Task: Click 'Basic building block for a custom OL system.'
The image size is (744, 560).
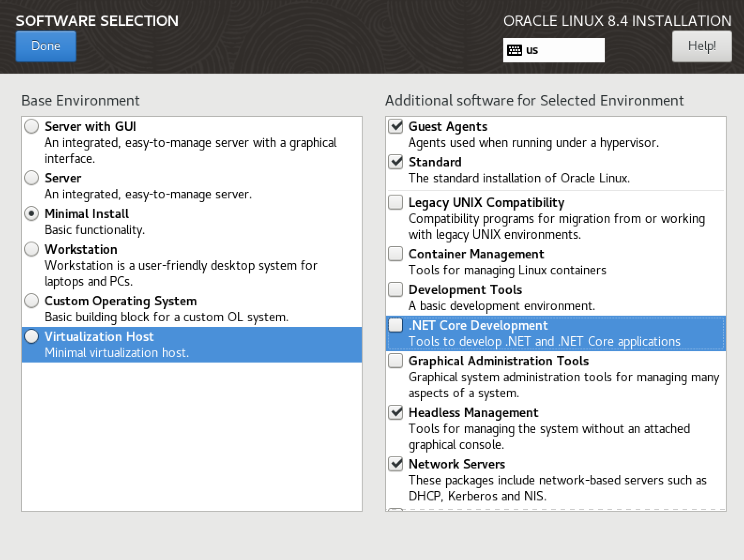Action: (167, 317)
